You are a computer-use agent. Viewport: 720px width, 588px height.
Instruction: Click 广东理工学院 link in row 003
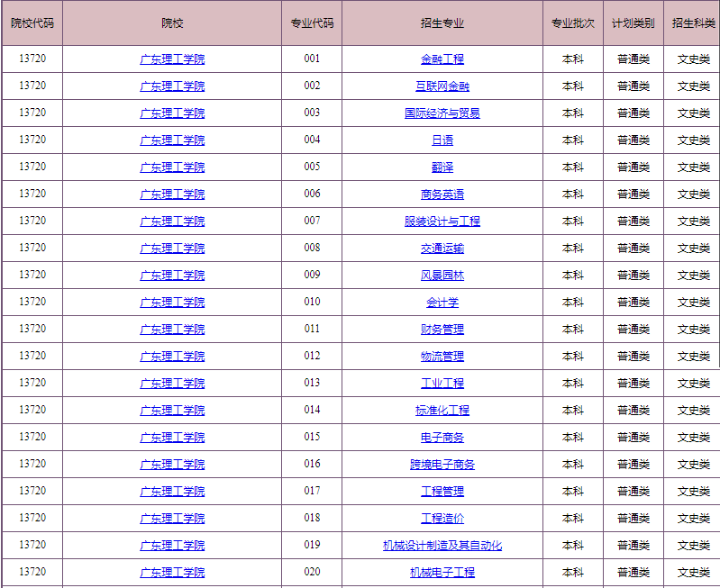(x=172, y=113)
